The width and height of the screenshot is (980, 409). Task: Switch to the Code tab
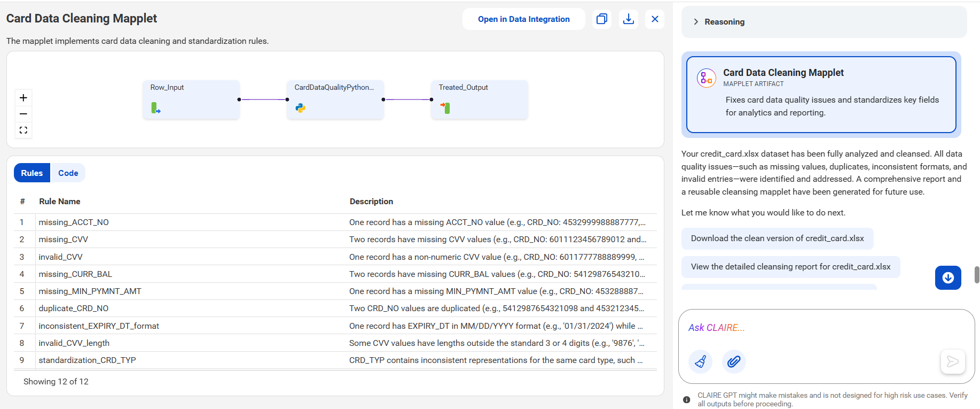pos(68,173)
